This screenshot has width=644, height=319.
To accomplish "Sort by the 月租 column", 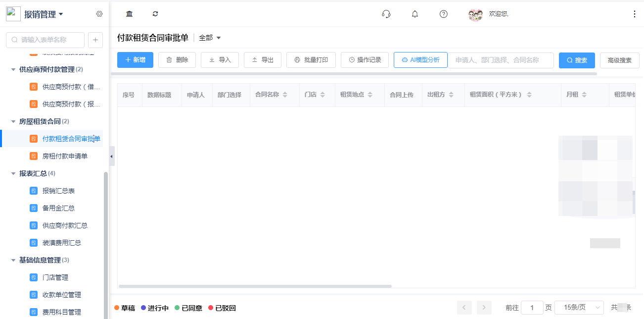I will 584,95.
